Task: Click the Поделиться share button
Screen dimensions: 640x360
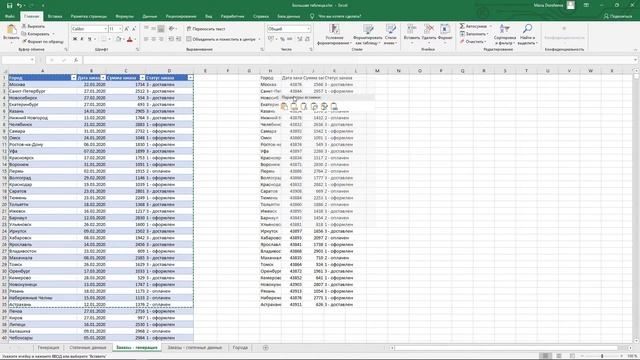Action: click(x=618, y=16)
